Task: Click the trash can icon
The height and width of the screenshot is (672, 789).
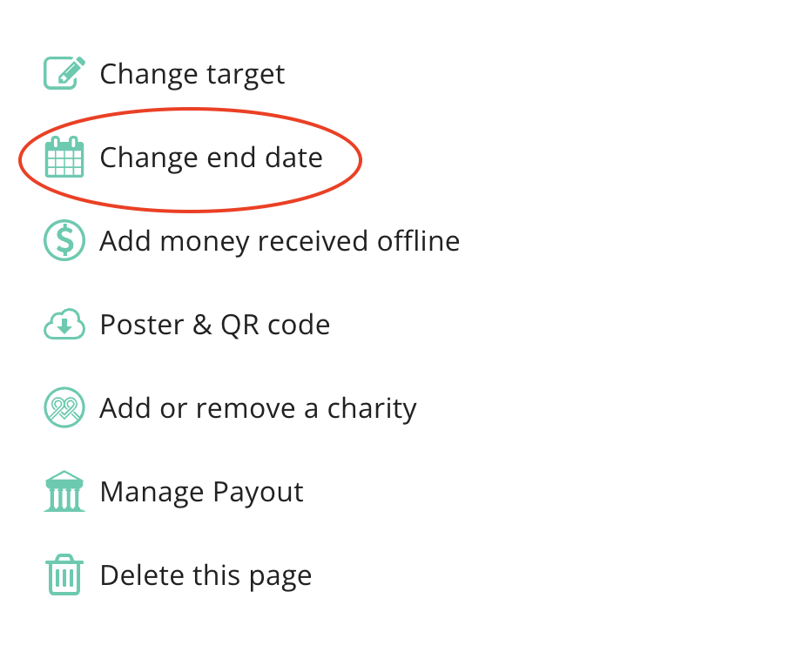Action: click(x=64, y=575)
